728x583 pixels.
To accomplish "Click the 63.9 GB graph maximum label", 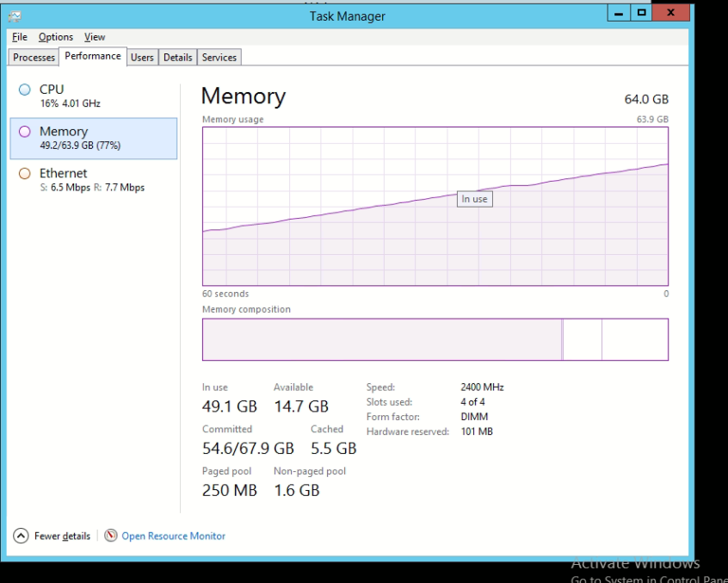I will click(652, 120).
